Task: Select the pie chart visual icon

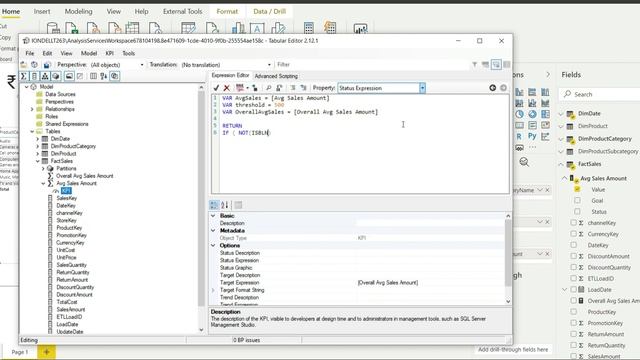Action: (519, 114)
